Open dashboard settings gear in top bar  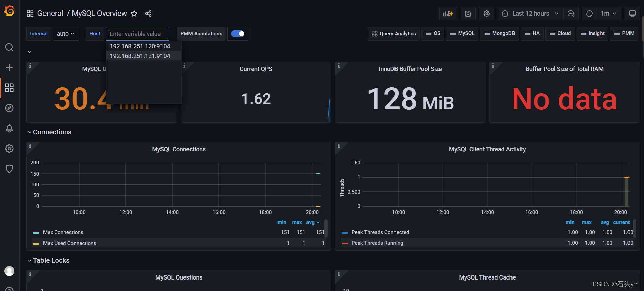pos(487,14)
